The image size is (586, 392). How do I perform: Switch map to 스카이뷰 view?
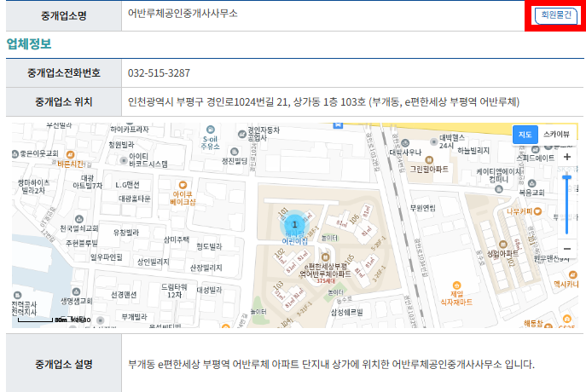click(556, 135)
